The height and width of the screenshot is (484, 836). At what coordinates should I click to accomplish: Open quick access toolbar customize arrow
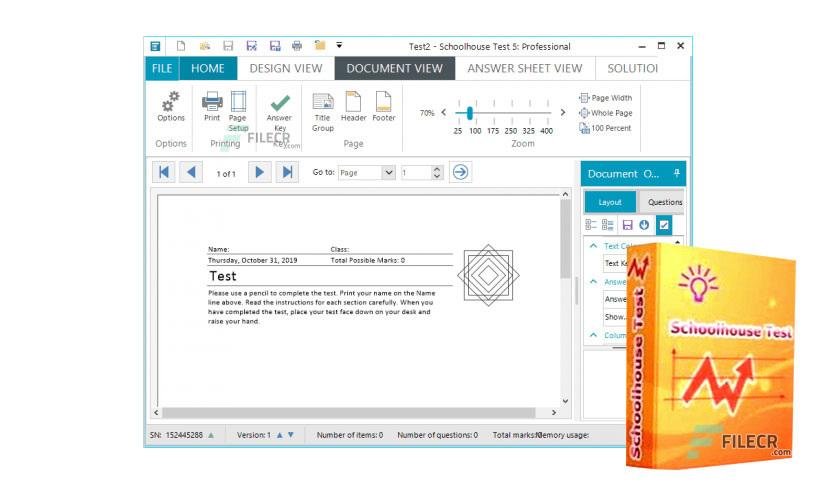[339, 45]
